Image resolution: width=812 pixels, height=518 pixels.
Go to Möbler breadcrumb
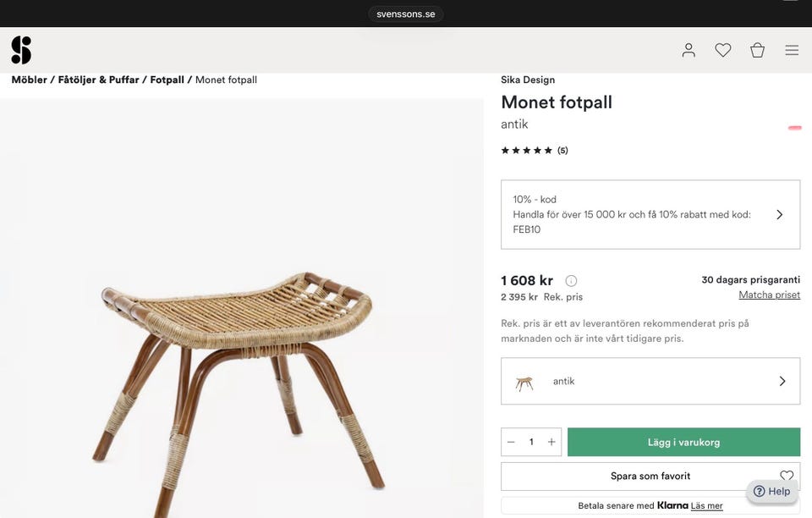coord(29,80)
